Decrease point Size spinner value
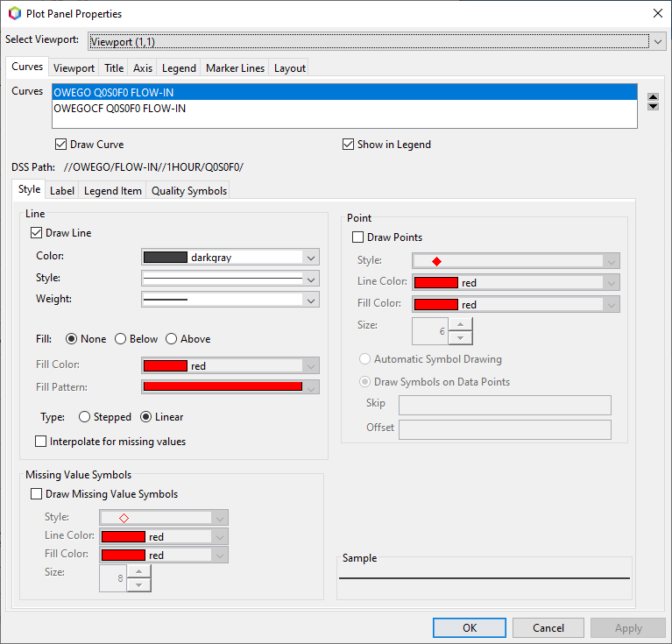This screenshot has height=644, width=672. [460, 338]
